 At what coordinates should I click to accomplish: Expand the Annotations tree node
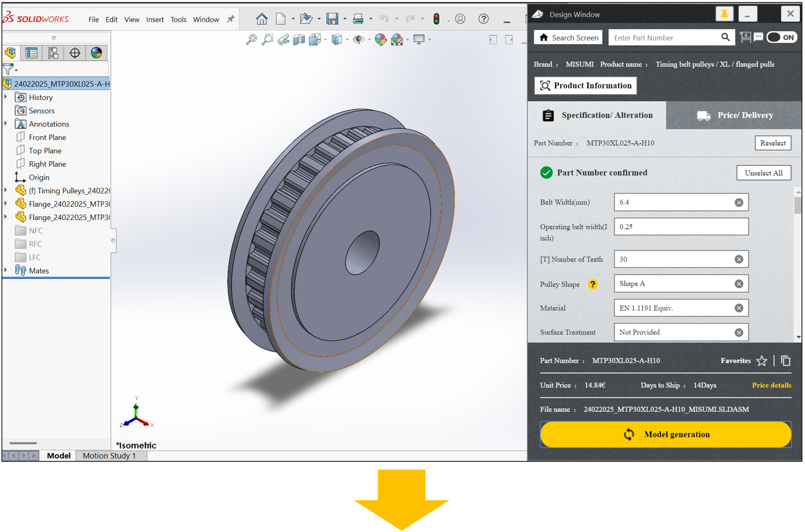tap(6, 124)
